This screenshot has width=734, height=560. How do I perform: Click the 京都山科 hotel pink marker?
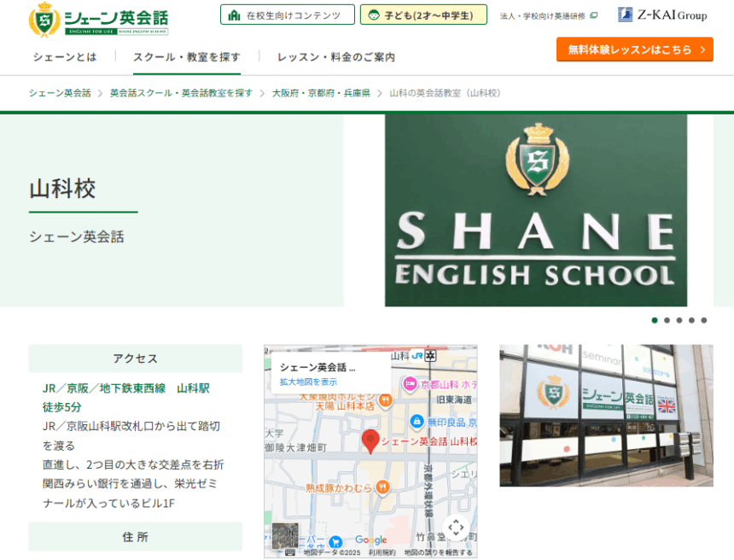(410, 383)
